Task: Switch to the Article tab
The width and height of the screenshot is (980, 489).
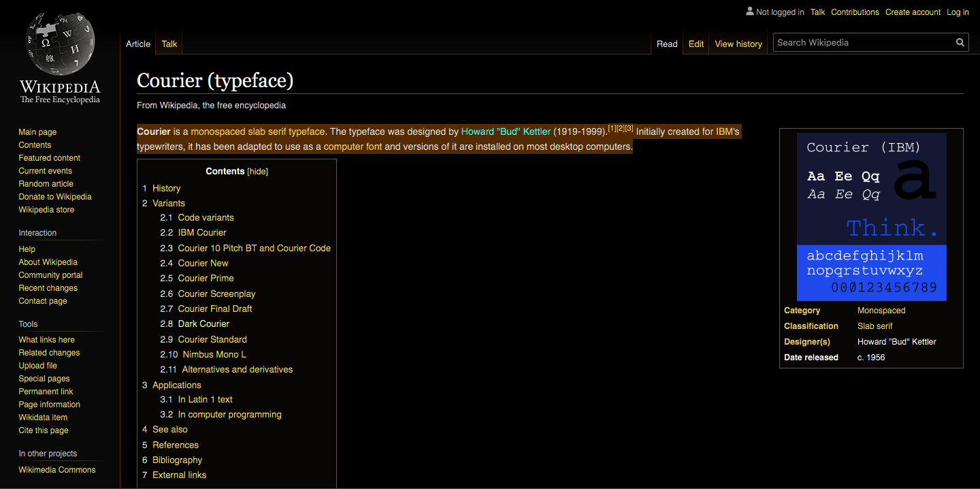Action: point(138,44)
